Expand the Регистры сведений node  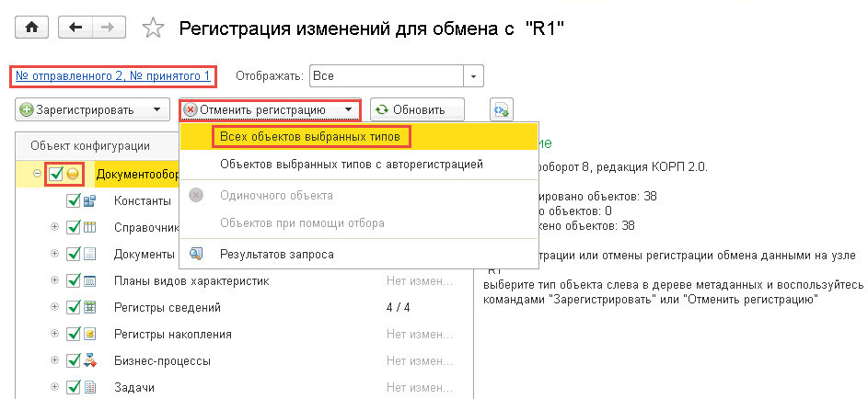54,307
